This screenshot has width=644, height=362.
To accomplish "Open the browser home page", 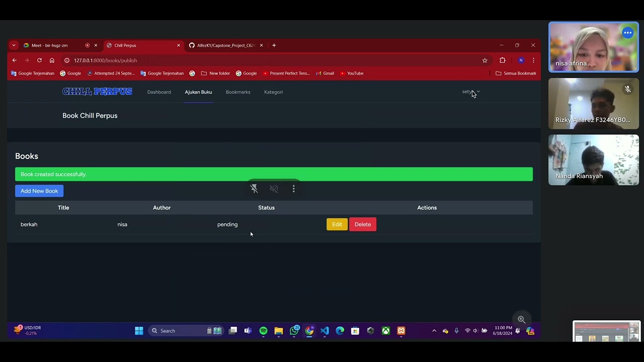I will [52, 60].
